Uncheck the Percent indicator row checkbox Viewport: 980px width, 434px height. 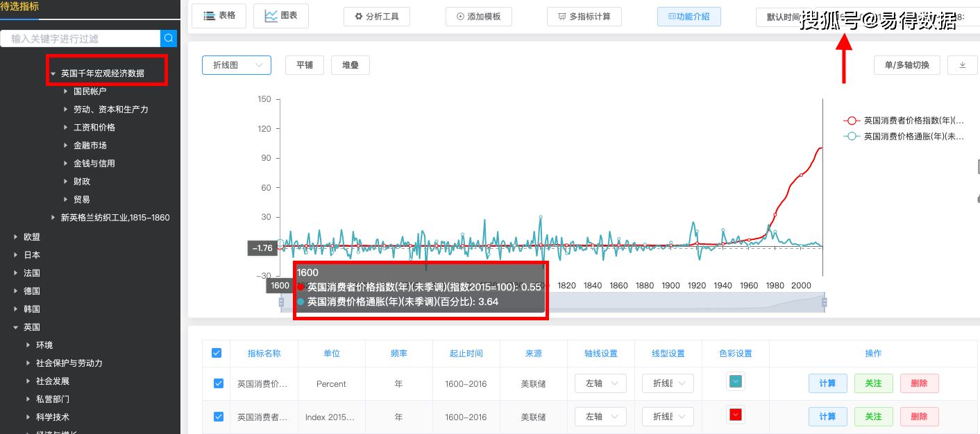pos(219,383)
